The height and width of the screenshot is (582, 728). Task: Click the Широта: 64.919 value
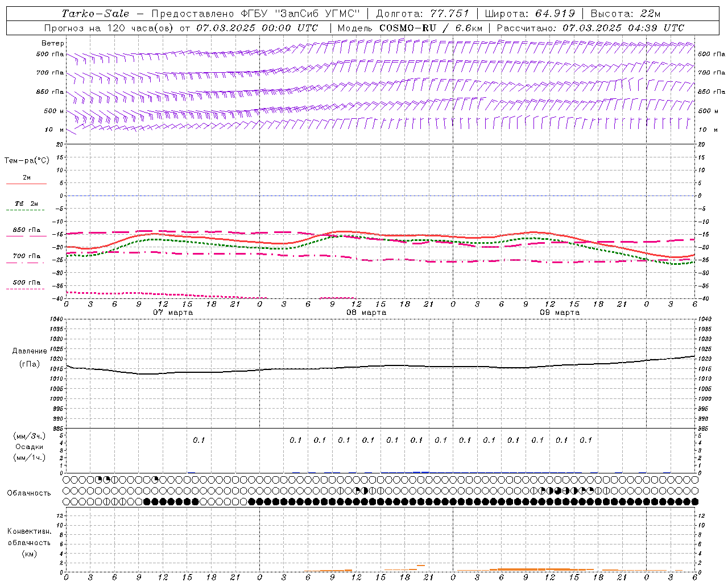tap(530, 14)
